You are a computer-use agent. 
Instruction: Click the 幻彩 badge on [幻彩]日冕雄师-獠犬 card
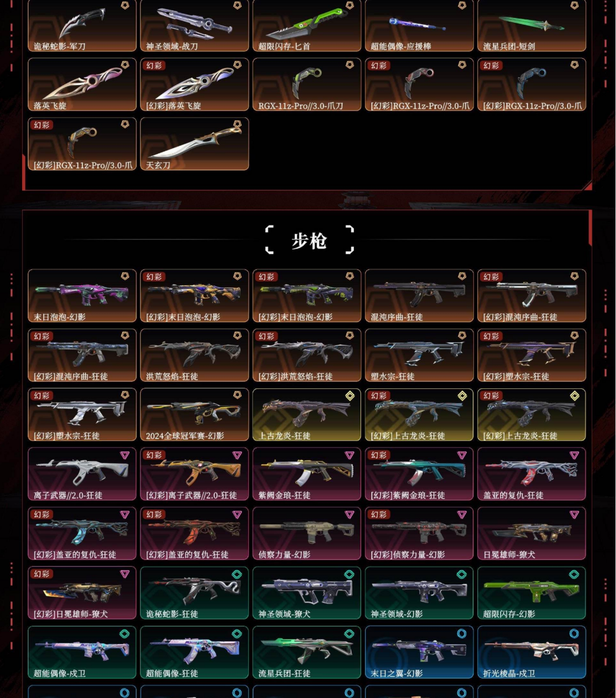pos(42,574)
